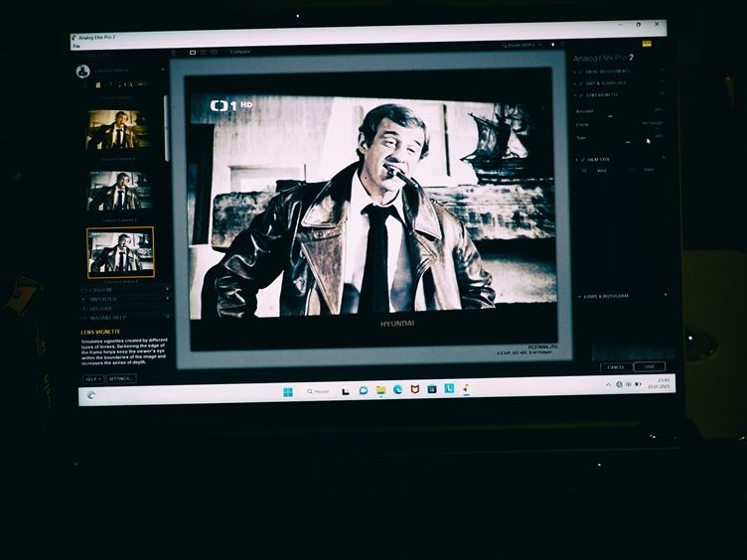The width and height of the screenshot is (747, 560).
Task: Click the Save button
Action: coord(650,367)
